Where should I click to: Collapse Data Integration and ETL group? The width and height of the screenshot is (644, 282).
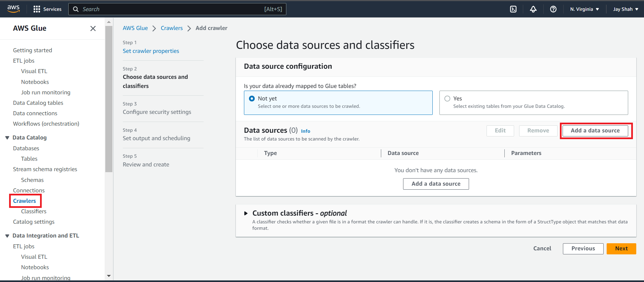7,236
